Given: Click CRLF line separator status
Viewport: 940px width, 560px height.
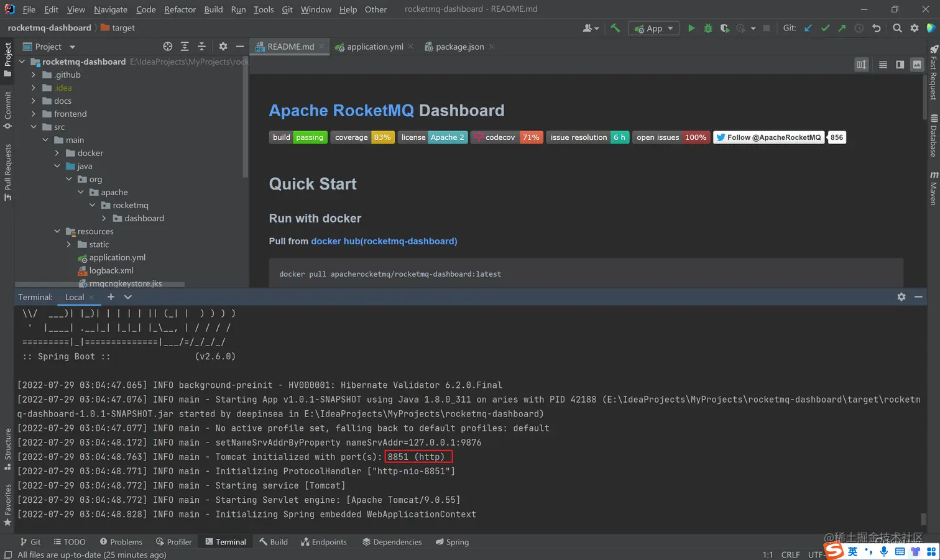Looking at the screenshot, I should coord(790,554).
